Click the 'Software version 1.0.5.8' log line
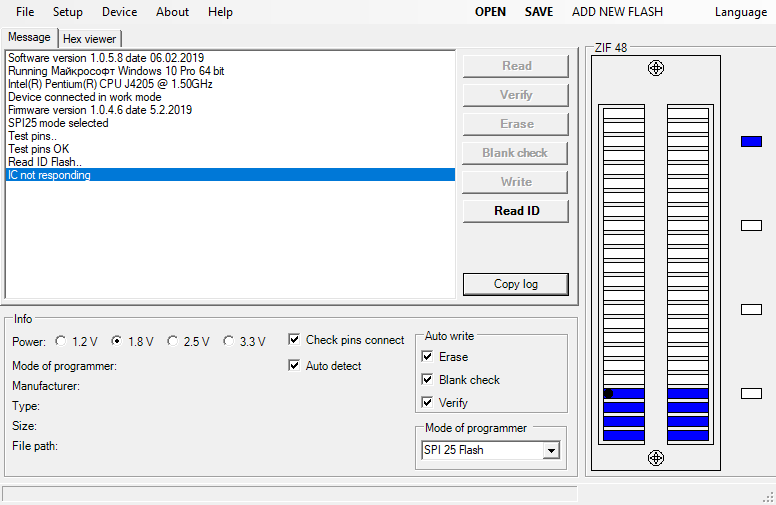Viewport: 776px width, 505px height. 230,58
